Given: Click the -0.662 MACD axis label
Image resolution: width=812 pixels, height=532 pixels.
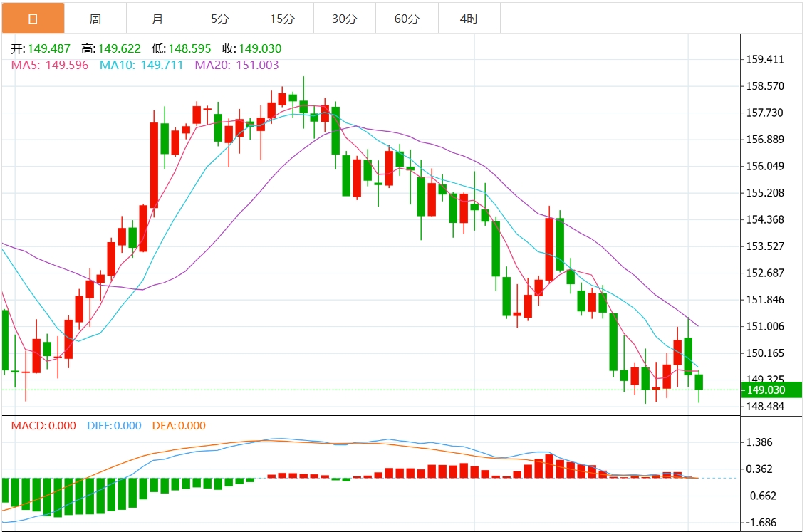Looking at the screenshot, I should pyautogui.click(x=761, y=496).
